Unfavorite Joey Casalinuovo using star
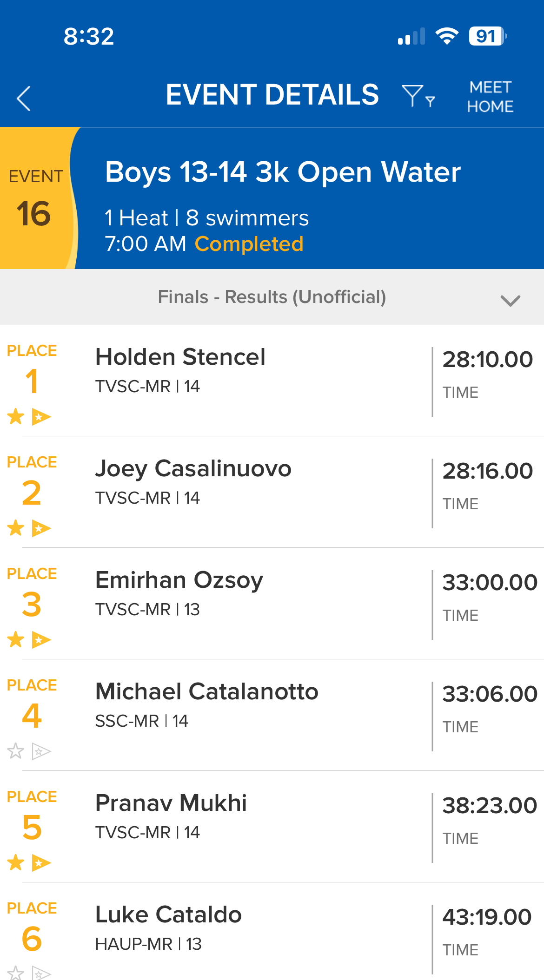 (x=15, y=528)
